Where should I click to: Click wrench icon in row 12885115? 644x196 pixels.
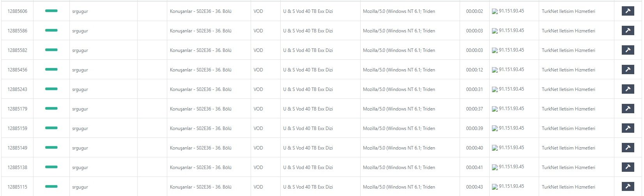[628, 187]
